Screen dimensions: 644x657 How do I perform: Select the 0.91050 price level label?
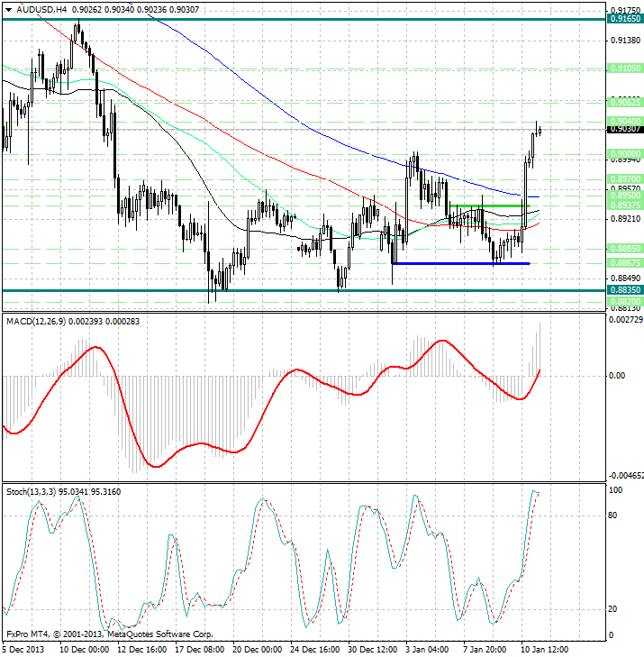coord(625,68)
